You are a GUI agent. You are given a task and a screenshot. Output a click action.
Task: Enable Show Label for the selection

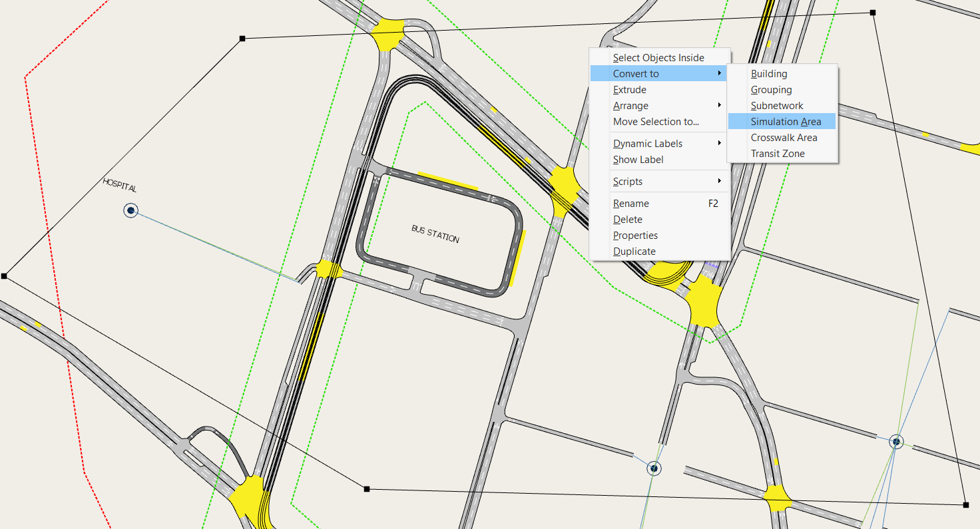(638, 160)
